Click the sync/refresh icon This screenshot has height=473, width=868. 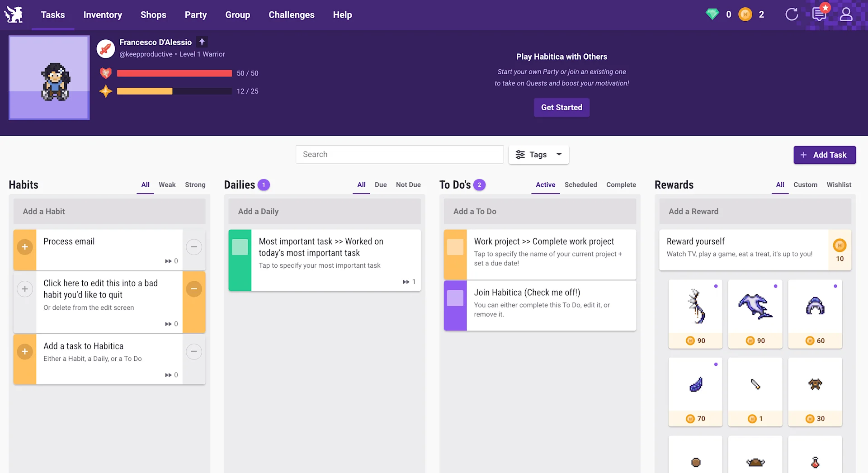(x=792, y=14)
